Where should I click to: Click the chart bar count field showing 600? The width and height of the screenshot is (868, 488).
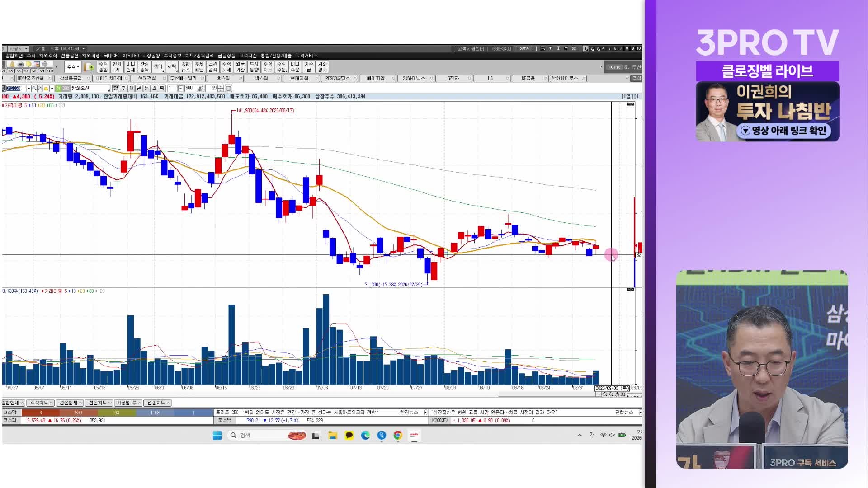[x=190, y=88]
